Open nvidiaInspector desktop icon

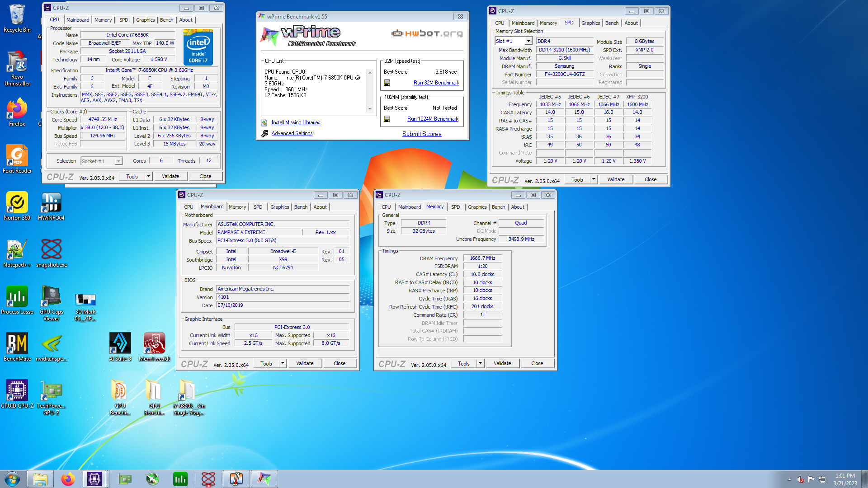pyautogui.click(x=51, y=347)
